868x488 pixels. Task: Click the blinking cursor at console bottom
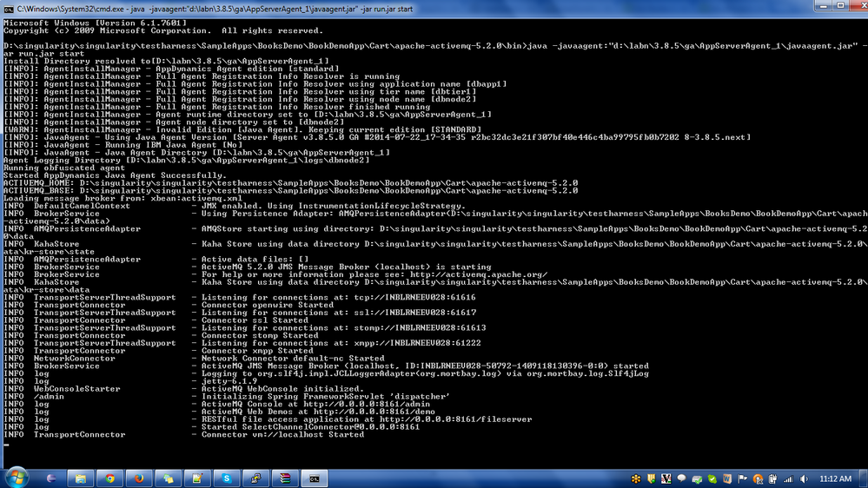point(6,445)
